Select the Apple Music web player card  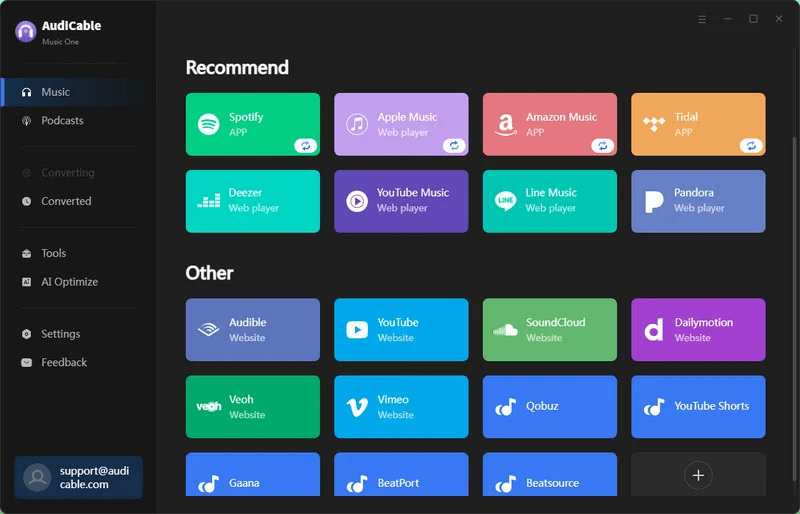click(x=401, y=124)
